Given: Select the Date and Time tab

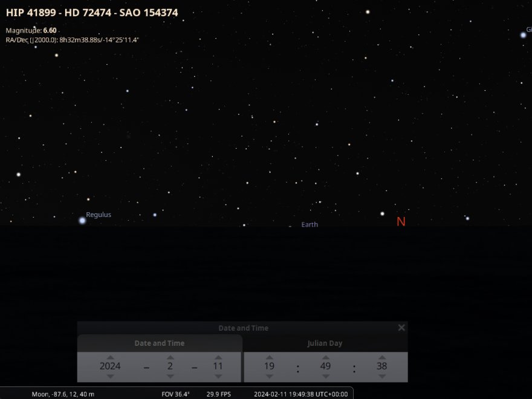Looking at the screenshot, I should coord(159,343).
